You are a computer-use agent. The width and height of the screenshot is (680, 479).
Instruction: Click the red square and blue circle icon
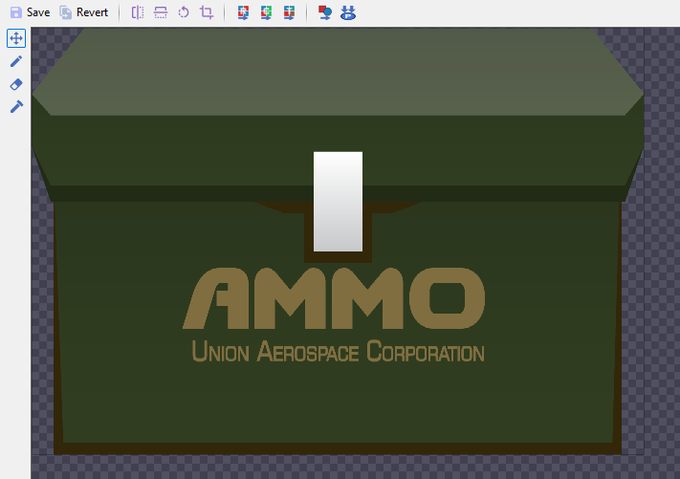point(325,13)
